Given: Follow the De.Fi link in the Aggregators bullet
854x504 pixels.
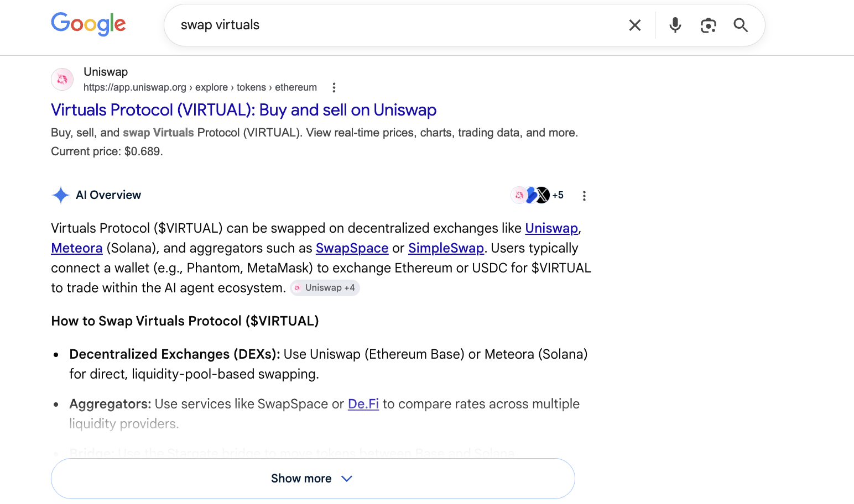Looking at the screenshot, I should pos(363,404).
